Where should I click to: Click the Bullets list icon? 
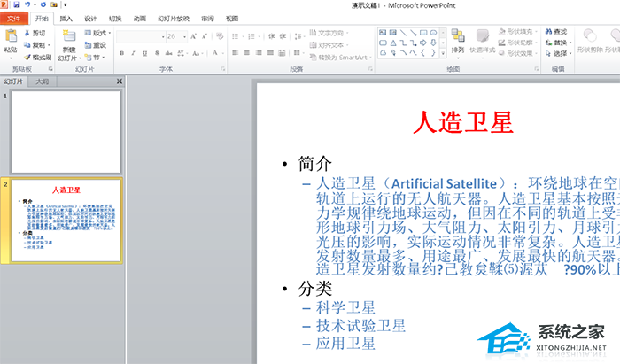tap(236, 36)
